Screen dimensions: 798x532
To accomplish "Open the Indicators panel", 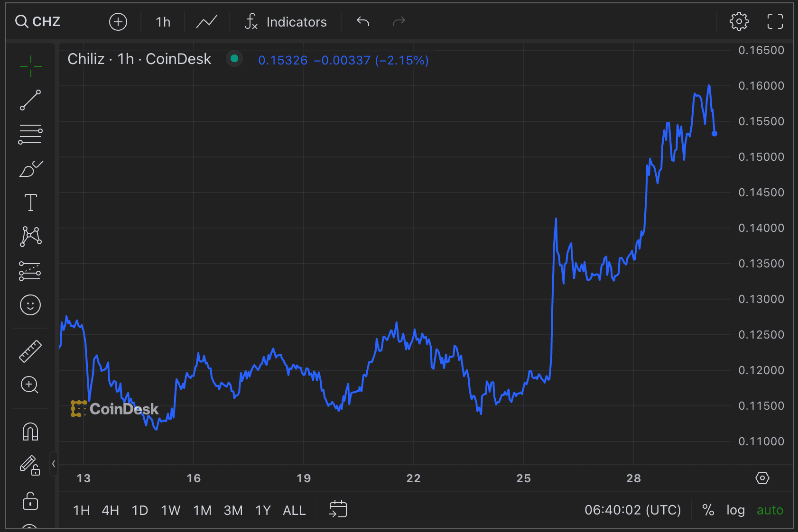I will [x=286, y=22].
